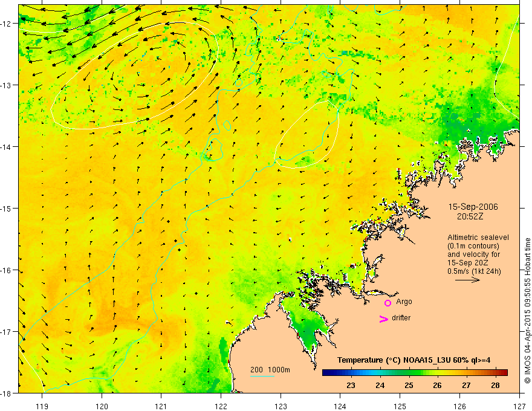This screenshot has height=411, width=532.
Task: Click the color bar label 27
Action: (x=466, y=385)
